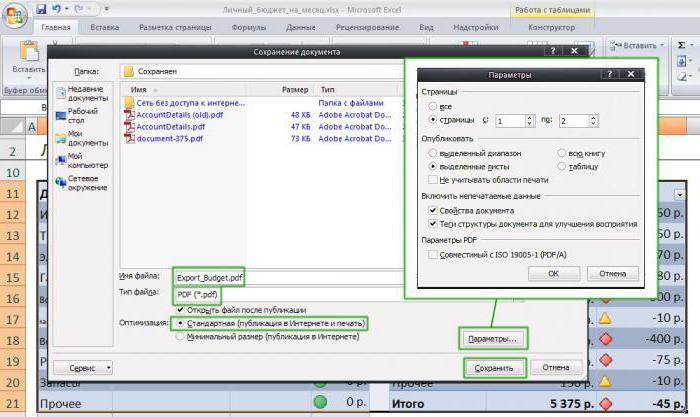Switch to the Рецензирование tab
This screenshot has width=700, height=417.
click(x=367, y=28)
